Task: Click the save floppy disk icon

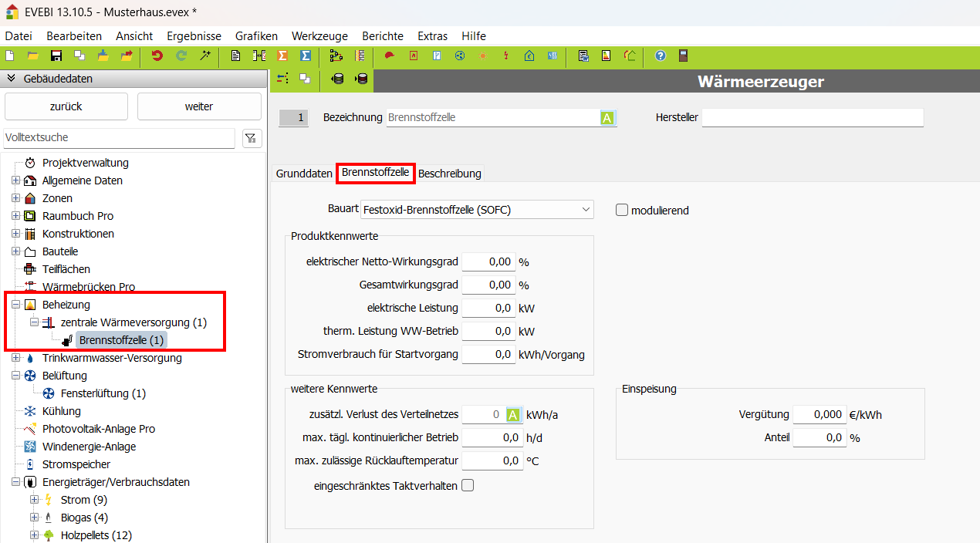Action: click(56, 56)
